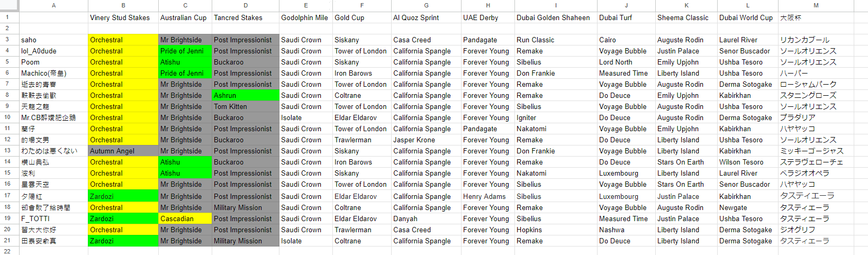Select the Newgate cell
The image size is (868, 255).
pos(748,207)
